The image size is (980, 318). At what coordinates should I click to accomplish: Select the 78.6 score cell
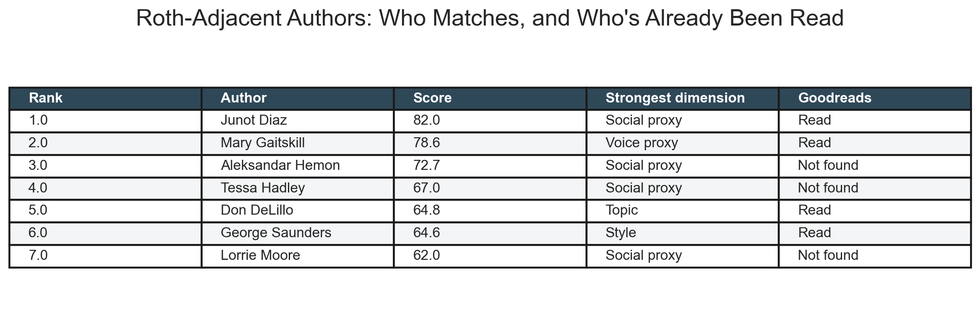[426, 143]
